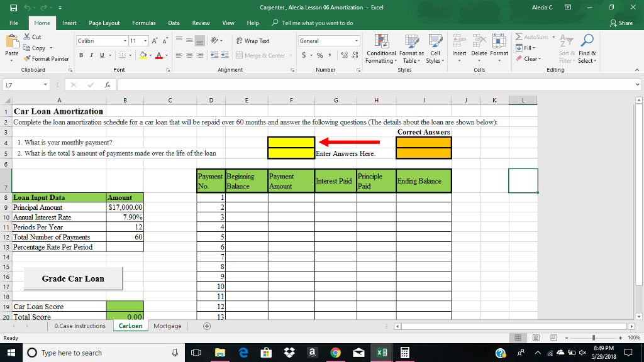Image resolution: width=644 pixels, height=362 pixels.
Task: Click Find & Select
Action: 587,50
